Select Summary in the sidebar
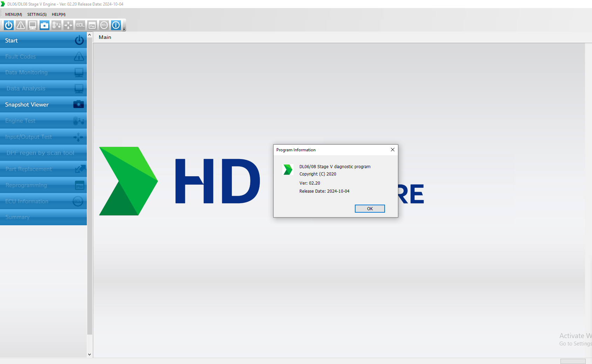 tap(43, 217)
